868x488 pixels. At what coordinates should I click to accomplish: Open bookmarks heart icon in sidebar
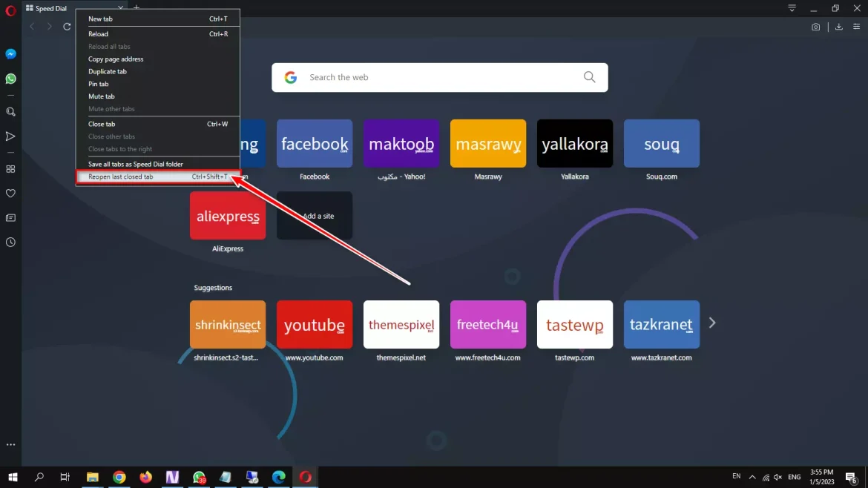tap(10, 194)
